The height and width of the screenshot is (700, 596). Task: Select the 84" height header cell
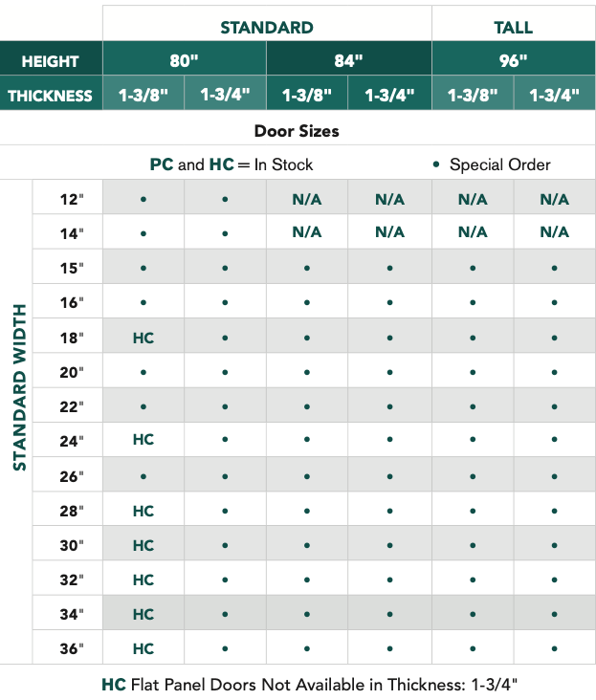tap(348, 61)
